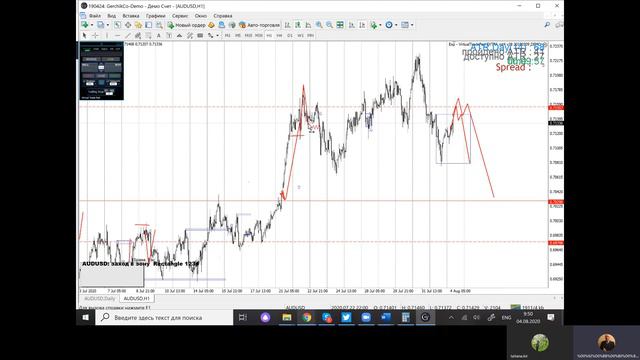Image resolution: width=640 pixels, height=360 pixels.
Task: Open the Файл menu
Action: point(95,16)
